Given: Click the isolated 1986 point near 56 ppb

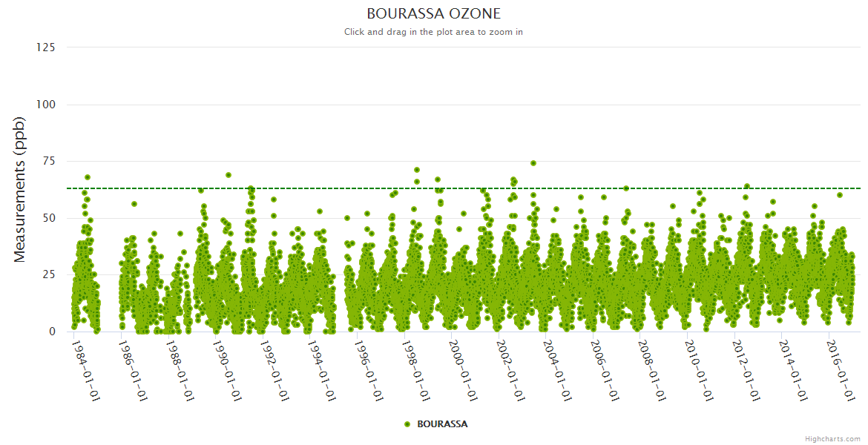Looking at the screenshot, I should pyautogui.click(x=134, y=204).
